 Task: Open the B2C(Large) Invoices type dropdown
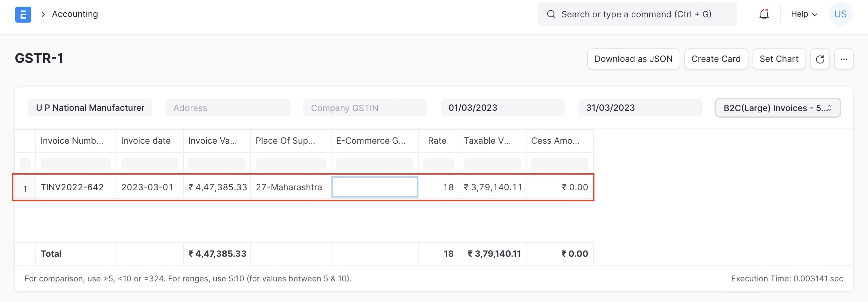(777, 108)
